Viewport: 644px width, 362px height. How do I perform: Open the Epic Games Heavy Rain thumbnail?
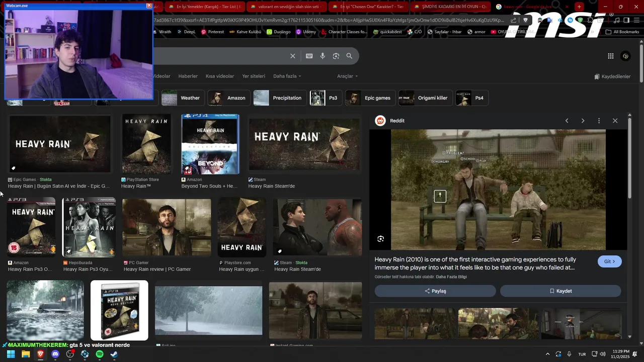(60, 144)
